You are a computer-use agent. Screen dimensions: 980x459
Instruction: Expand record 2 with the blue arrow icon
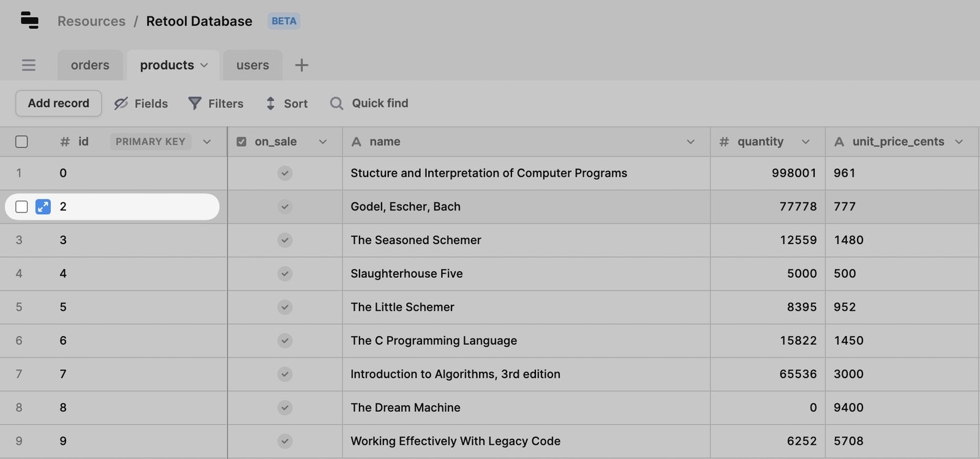pos(43,207)
